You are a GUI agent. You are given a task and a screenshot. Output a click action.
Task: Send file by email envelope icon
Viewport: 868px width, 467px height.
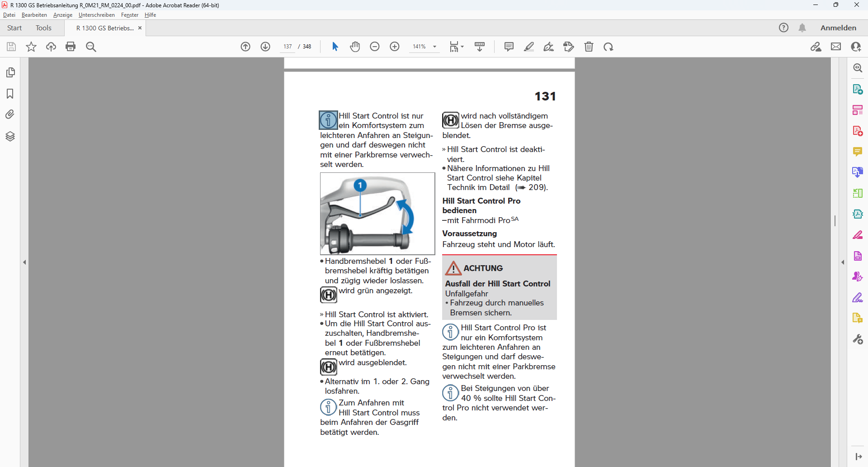[x=836, y=47]
